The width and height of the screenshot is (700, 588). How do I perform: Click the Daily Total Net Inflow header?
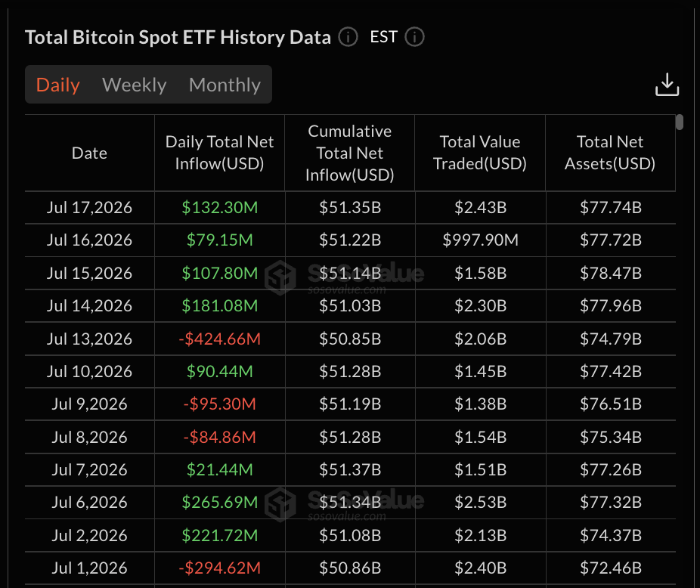(x=220, y=153)
